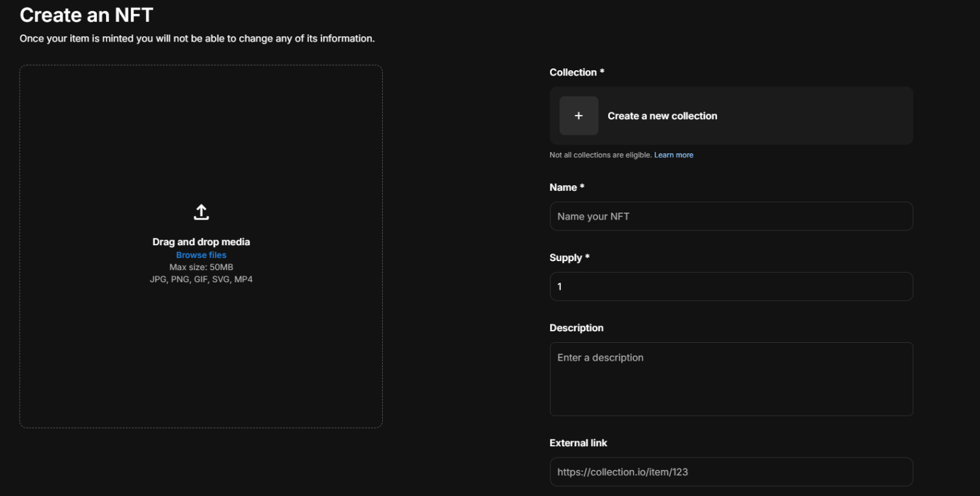Click the External link URL input field
The image size is (980, 496).
pyautogui.click(x=731, y=472)
